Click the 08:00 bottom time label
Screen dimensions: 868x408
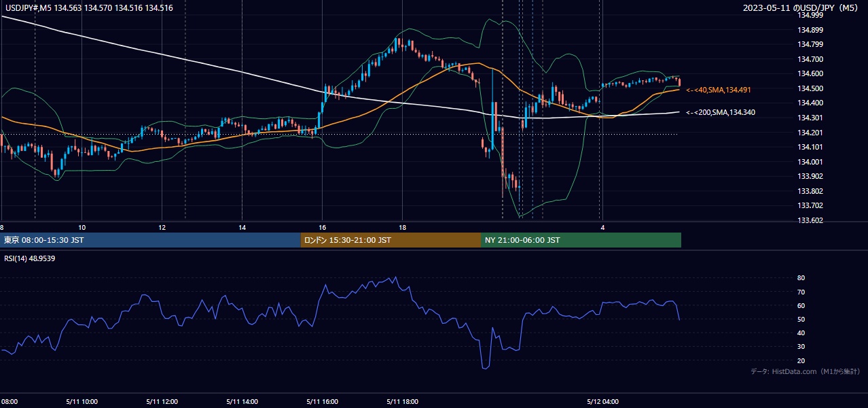click(9, 401)
